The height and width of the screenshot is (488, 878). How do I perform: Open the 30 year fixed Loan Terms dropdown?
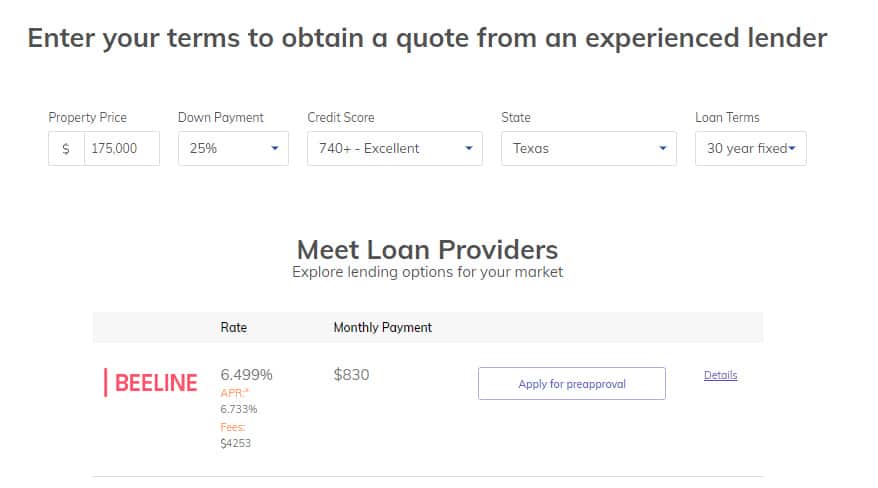point(751,148)
